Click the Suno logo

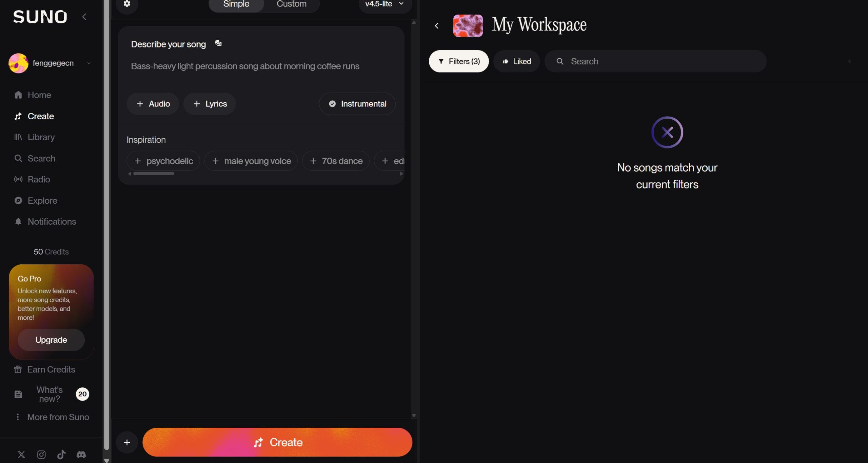[40, 17]
